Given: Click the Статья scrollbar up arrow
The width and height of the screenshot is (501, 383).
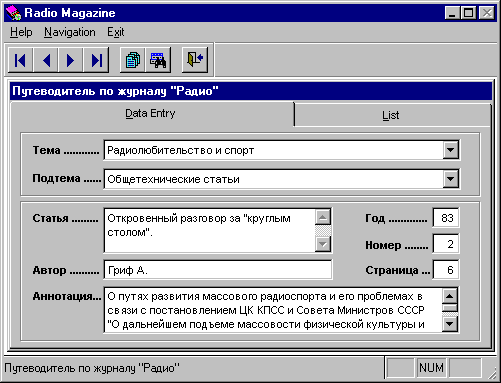Looking at the screenshot, I should pyautogui.click(x=323, y=218).
